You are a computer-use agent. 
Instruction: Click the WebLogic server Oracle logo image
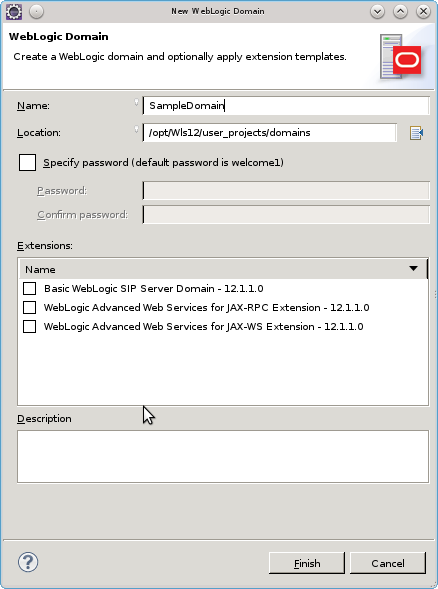coord(400,57)
